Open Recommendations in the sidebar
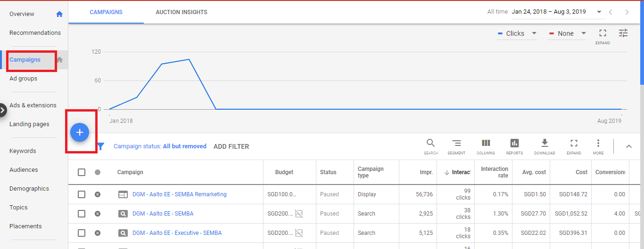 [35, 33]
